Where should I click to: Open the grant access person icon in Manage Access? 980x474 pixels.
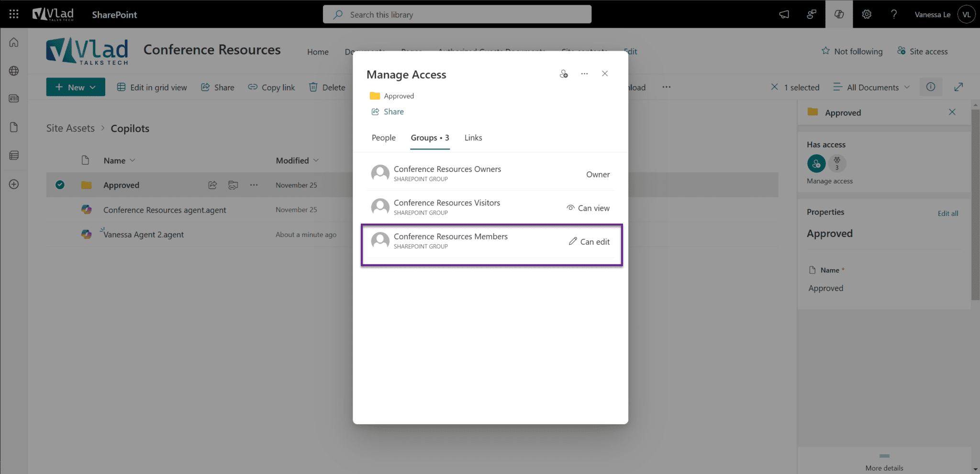coord(564,74)
